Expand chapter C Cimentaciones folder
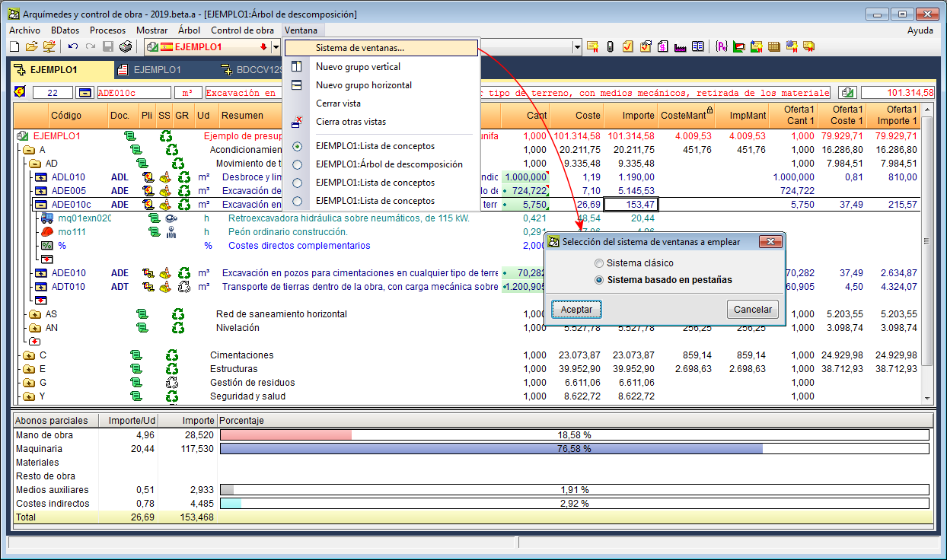Image resolution: width=947 pixels, height=560 pixels. pyautogui.click(x=29, y=355)
